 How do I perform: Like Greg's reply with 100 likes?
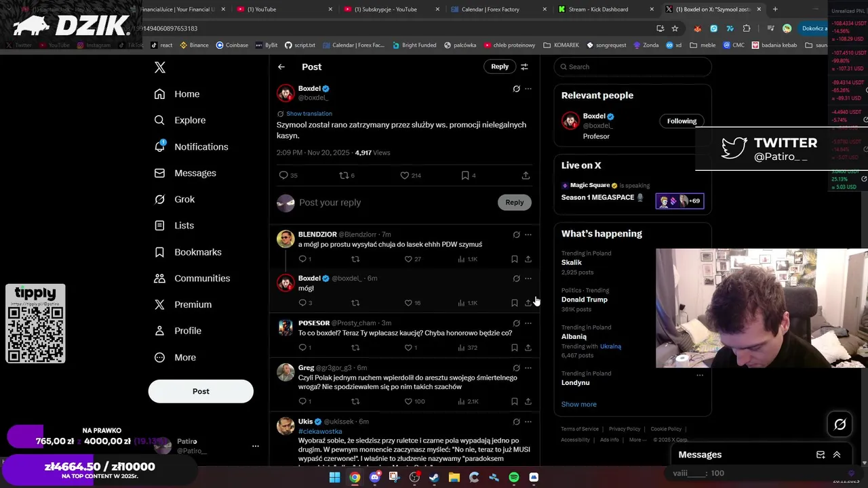coord(415,401)
